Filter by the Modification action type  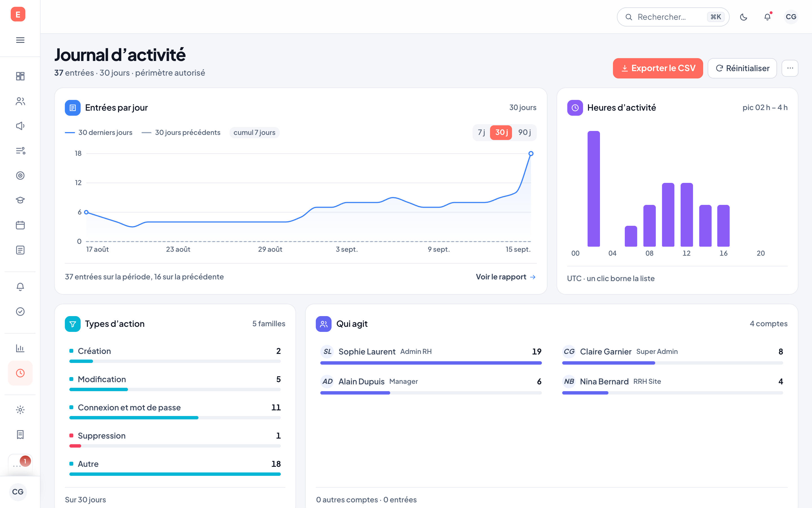click(x=175, y=382)
